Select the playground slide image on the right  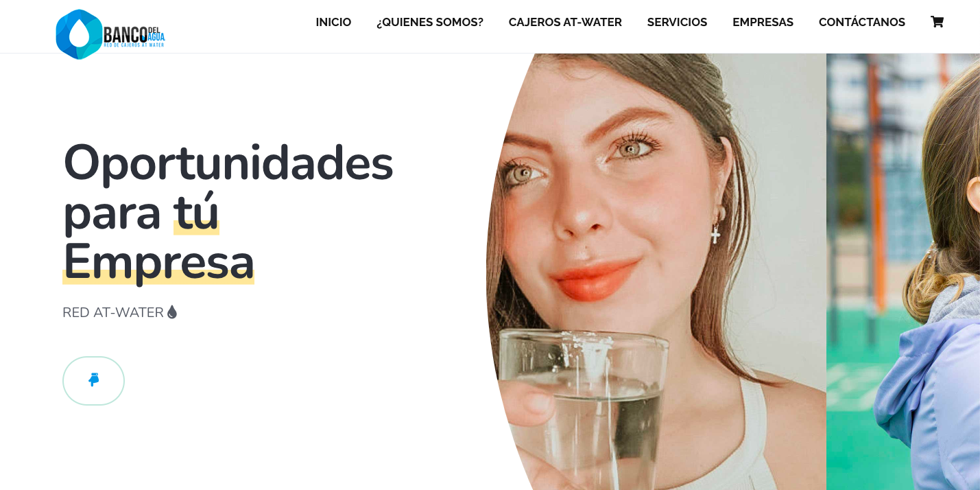903,272
